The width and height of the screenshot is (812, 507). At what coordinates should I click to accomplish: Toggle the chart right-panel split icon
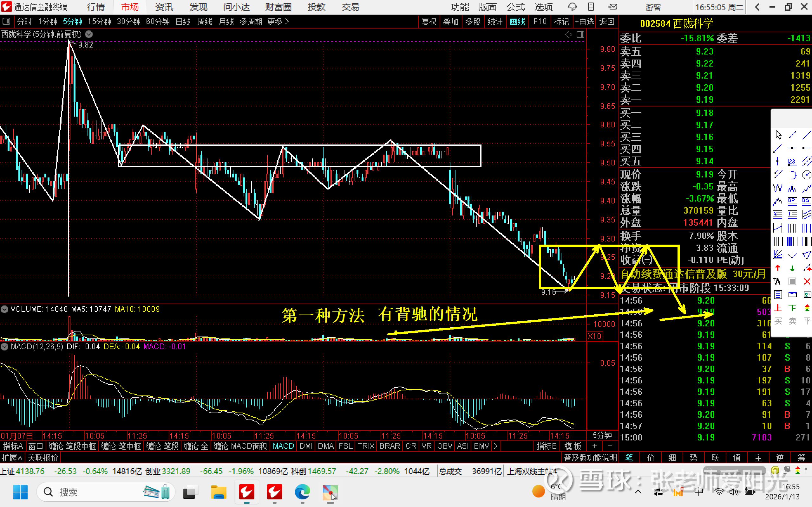[580, 35]
